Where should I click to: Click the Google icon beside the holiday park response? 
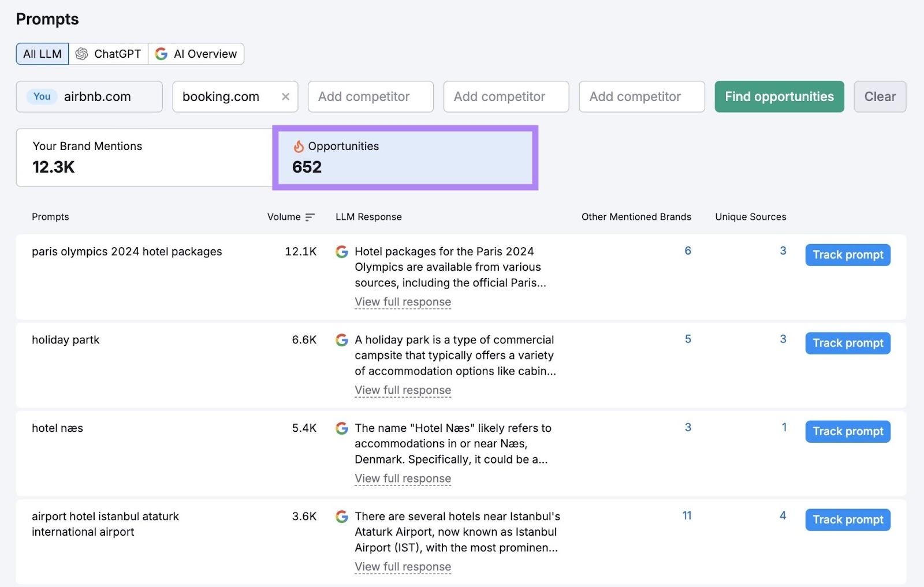pyautogui.click(x=342, y=340)
